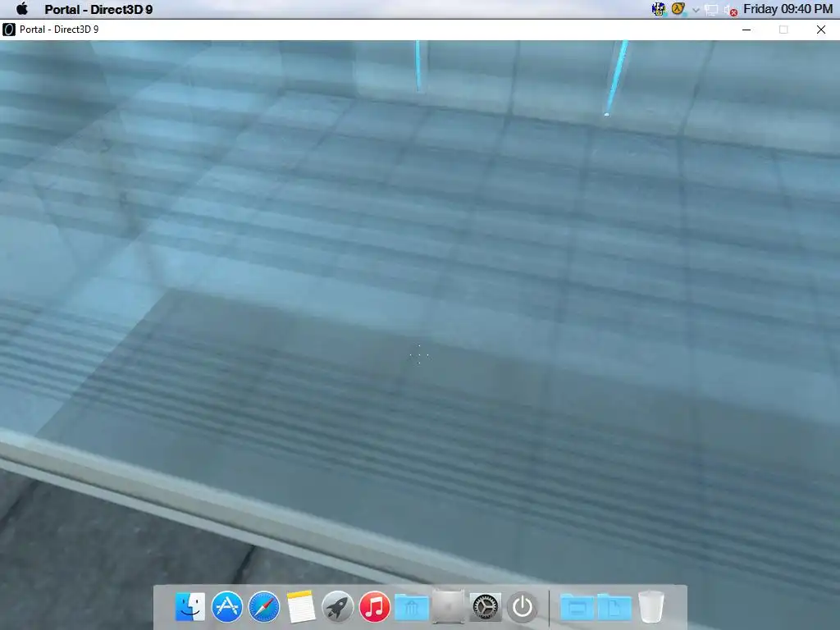Open the Trash in the dock
Viewport: 840px width, 630px height.
point(651,606)
